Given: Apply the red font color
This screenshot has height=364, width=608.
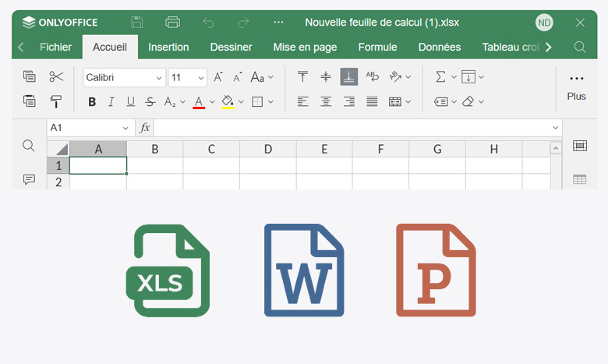Looking at the screenshot, I should (199, 102).
